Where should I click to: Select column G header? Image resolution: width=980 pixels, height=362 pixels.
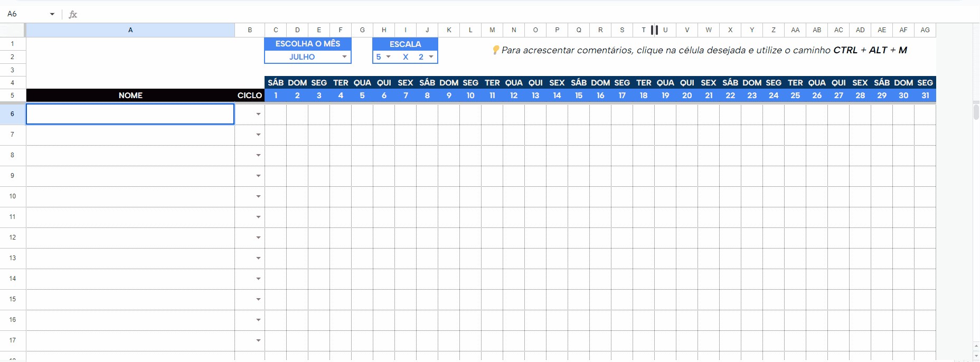point(362,30)
